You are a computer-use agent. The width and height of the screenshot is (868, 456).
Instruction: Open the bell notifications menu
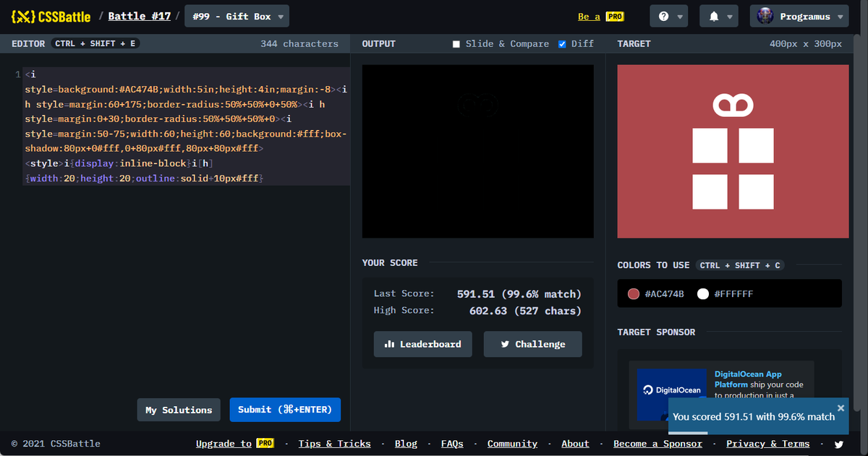[718, 16]
